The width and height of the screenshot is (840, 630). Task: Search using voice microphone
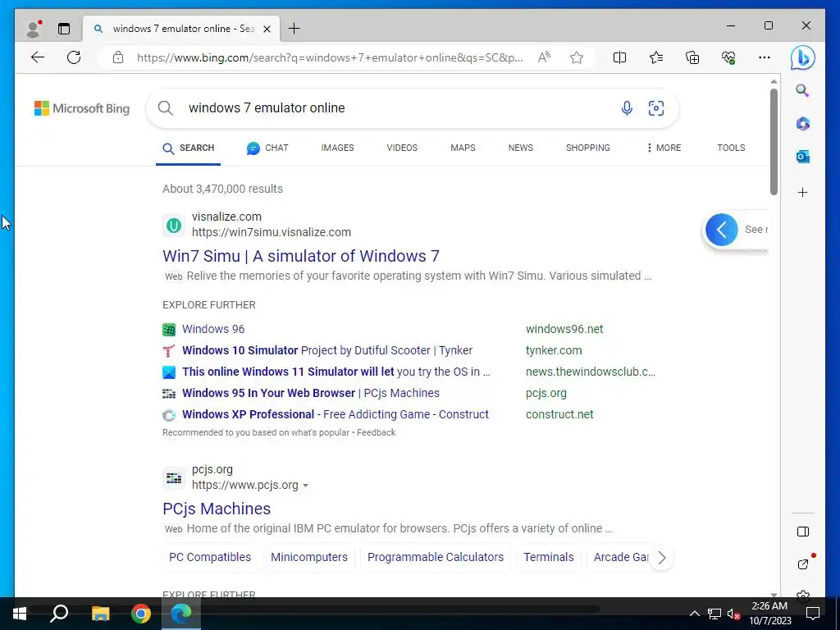627,108
